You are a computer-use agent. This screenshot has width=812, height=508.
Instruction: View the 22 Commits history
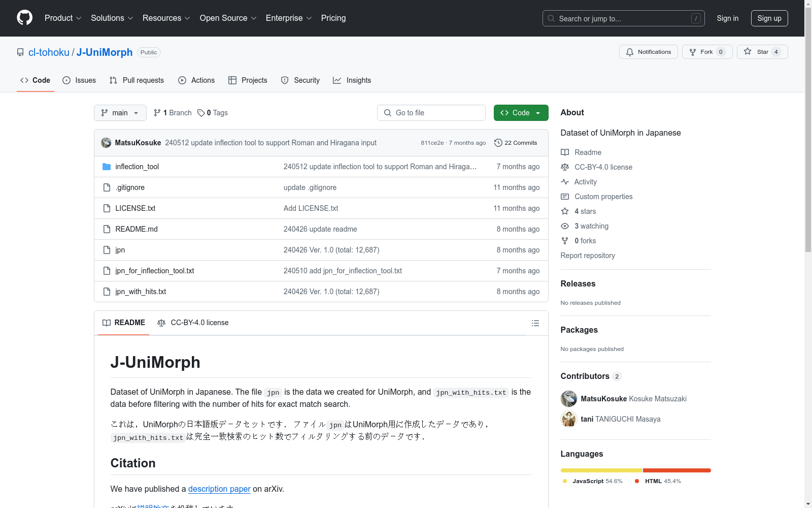[x=516, y=143]
